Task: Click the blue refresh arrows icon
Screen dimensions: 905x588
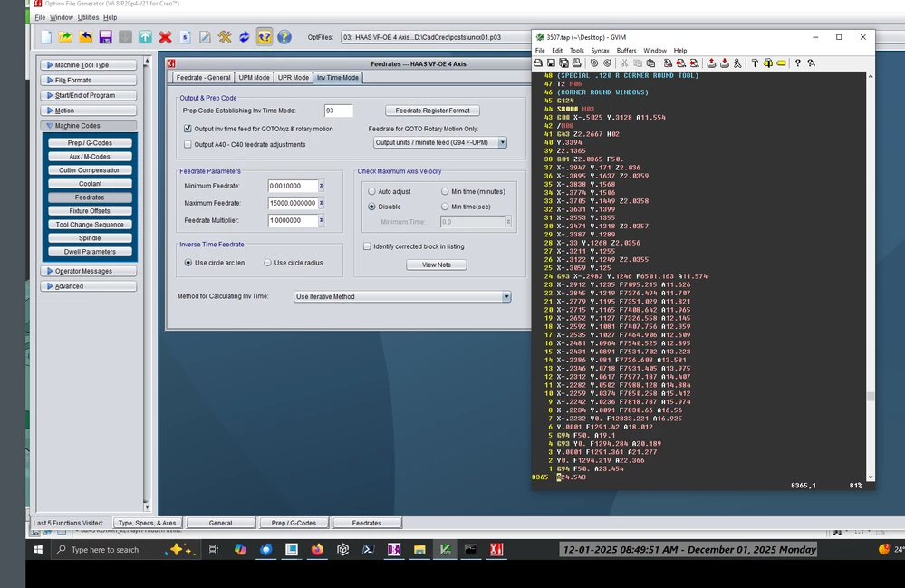Action: (245, 37)
